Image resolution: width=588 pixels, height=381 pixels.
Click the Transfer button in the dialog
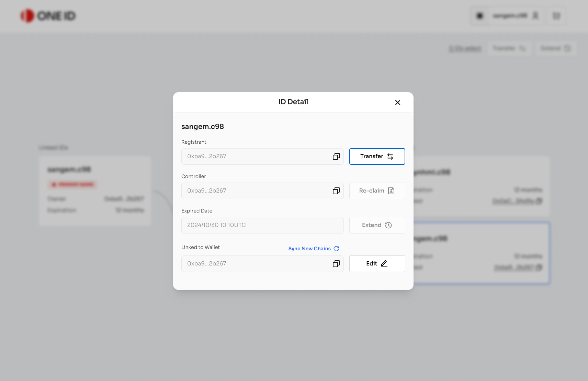pyautogui.click(x=377, y=156)
